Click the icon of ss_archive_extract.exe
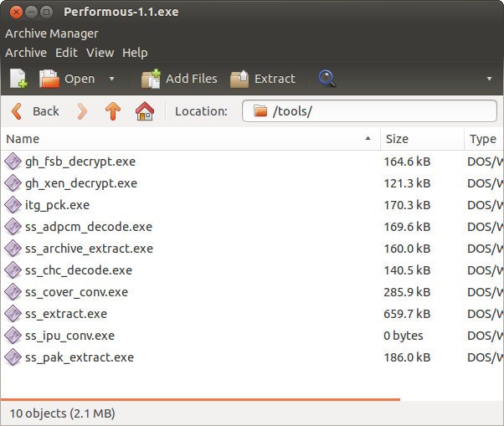Image resolution: width=504 pixels, height=426 pixels. pos(13,249)
